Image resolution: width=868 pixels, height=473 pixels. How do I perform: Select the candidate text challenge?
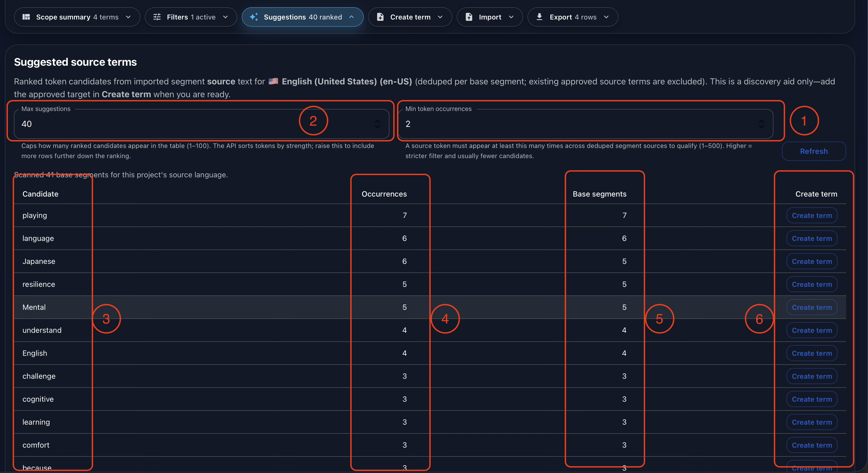click(x=39, y=376)
